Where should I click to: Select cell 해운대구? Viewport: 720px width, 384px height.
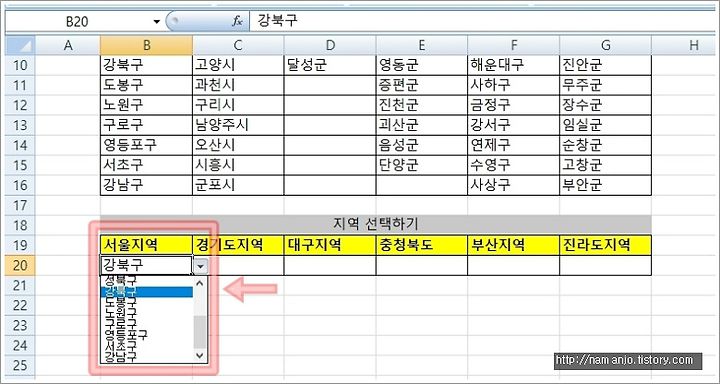click(x=514, y=65)
